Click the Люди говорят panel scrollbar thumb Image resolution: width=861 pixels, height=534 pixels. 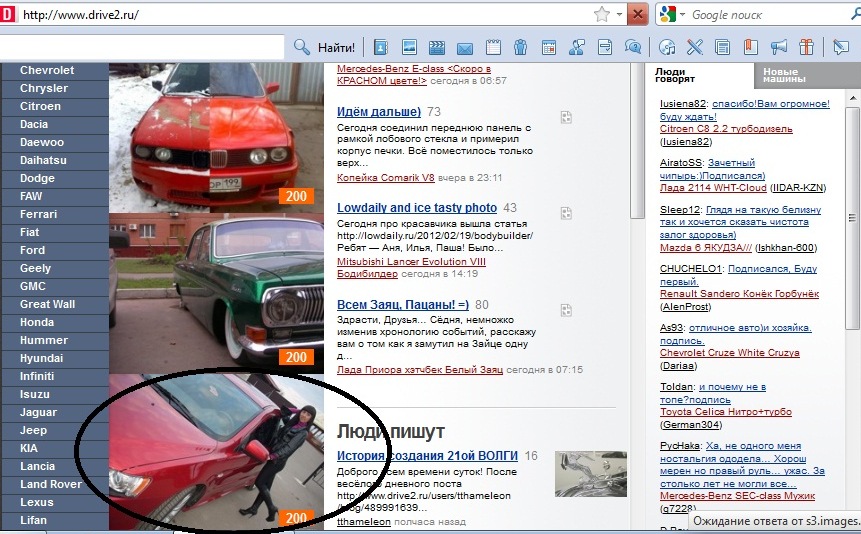tap(853, 218)
